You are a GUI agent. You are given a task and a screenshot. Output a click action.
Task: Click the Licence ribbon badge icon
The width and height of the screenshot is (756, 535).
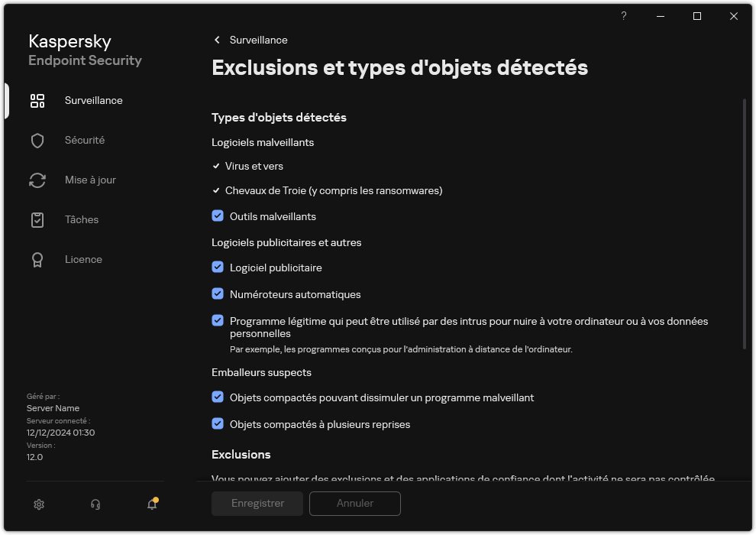(x=37, y=260)
